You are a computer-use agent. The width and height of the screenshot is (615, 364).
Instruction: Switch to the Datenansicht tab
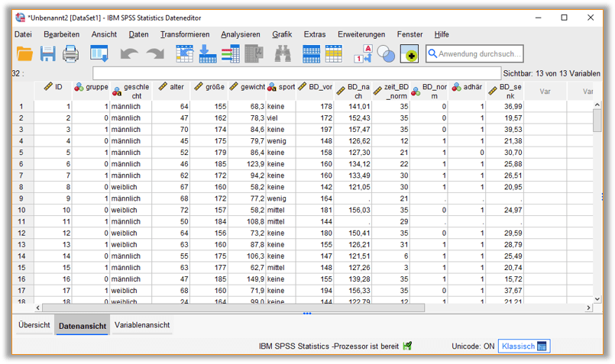(x=83, y=325)
